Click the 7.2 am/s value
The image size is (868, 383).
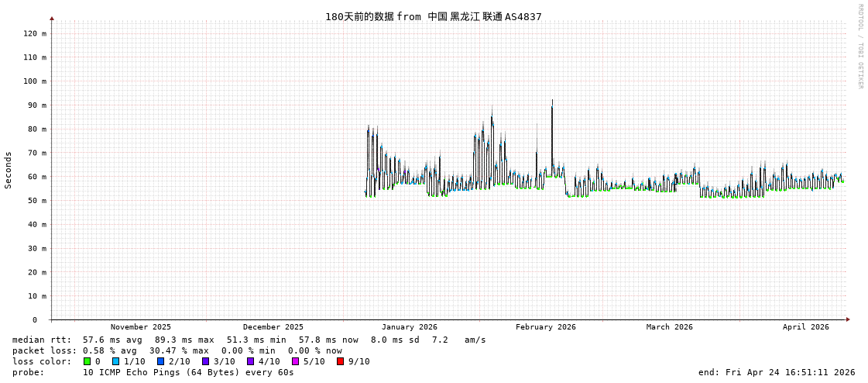click(459, 340)
